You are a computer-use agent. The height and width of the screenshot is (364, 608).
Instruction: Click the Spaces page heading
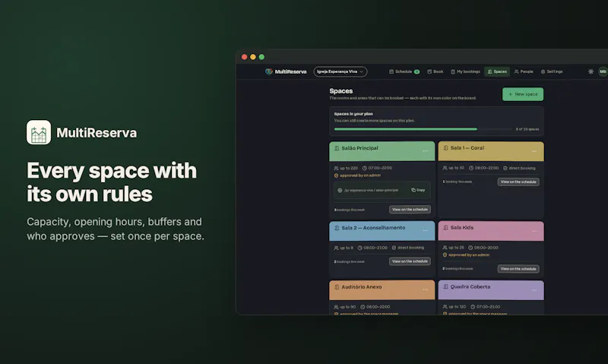340,91
